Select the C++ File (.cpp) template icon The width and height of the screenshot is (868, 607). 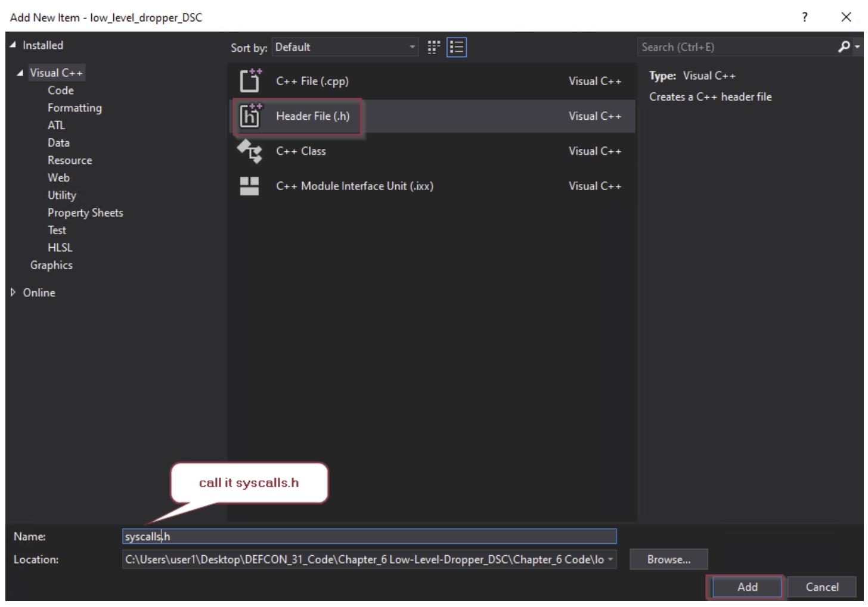tap(250, 81)
